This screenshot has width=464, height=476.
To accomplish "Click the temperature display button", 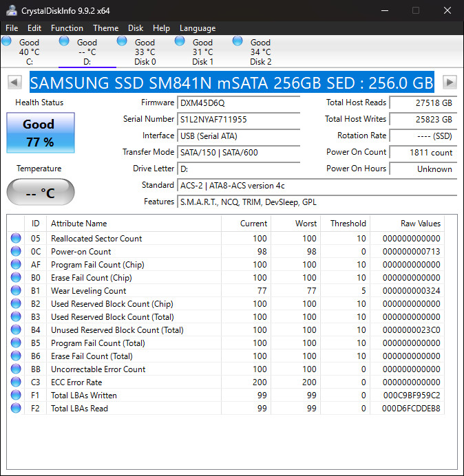I will point(41,193).
